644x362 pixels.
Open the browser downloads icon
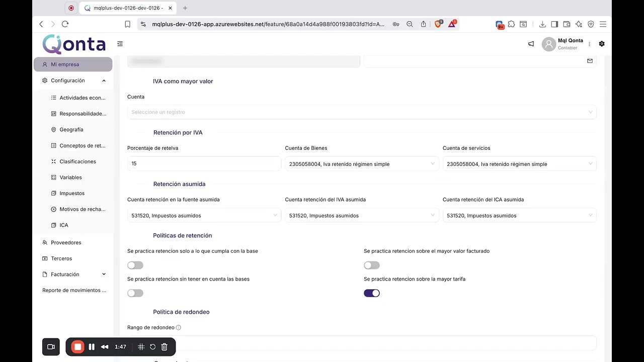542,24
